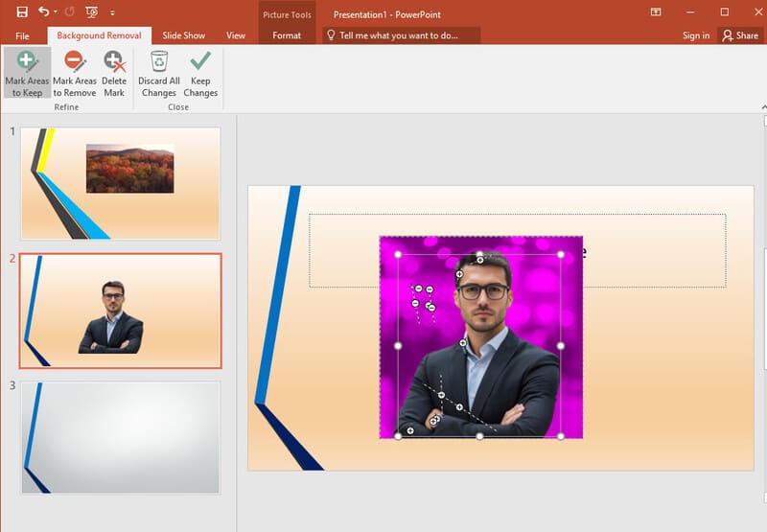Screen dimensions: 767x532
Task: Customize Quick Access Toolbar dropdown
Action: [112, 12]
